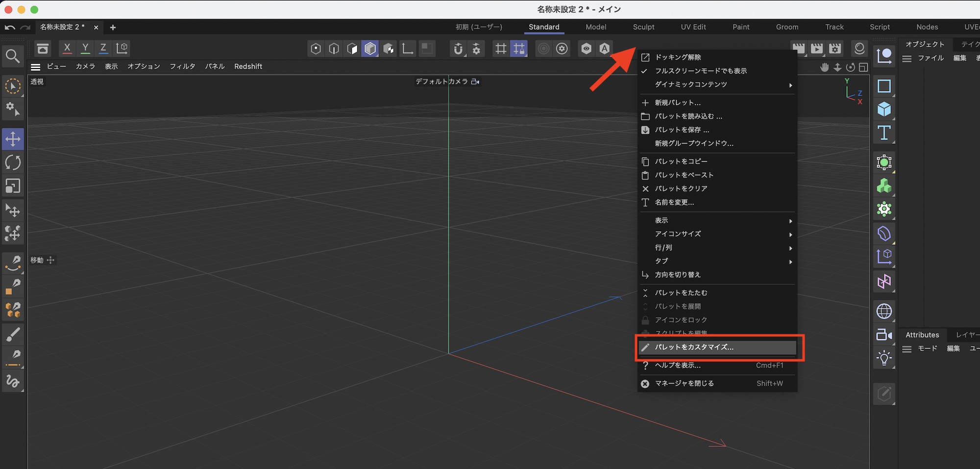Expand the 表示 submenu in context menu
980x469 pixels.
pyautogui.click(x=661, y=220)
